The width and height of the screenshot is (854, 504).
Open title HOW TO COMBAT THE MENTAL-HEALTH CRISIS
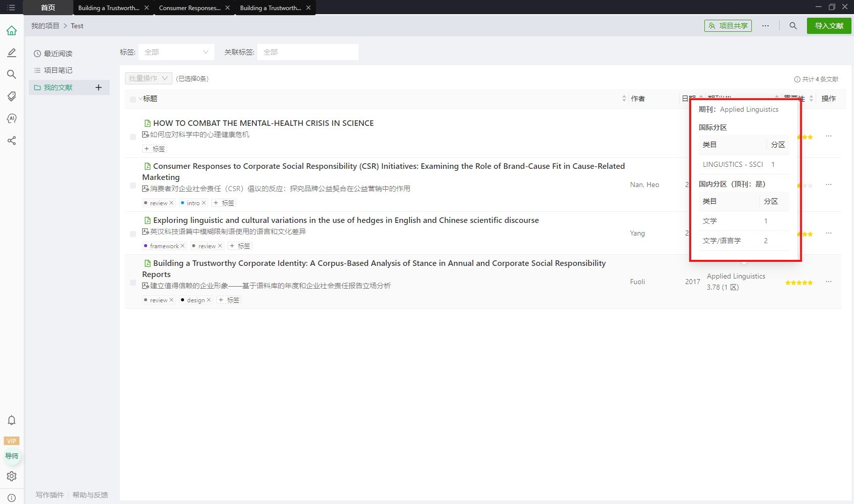263,123
